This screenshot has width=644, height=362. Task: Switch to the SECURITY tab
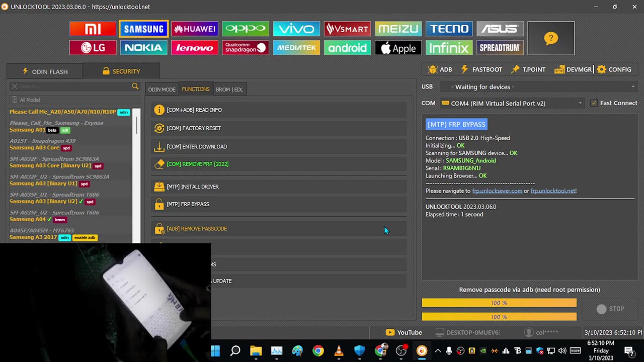[x=121, y=71]
